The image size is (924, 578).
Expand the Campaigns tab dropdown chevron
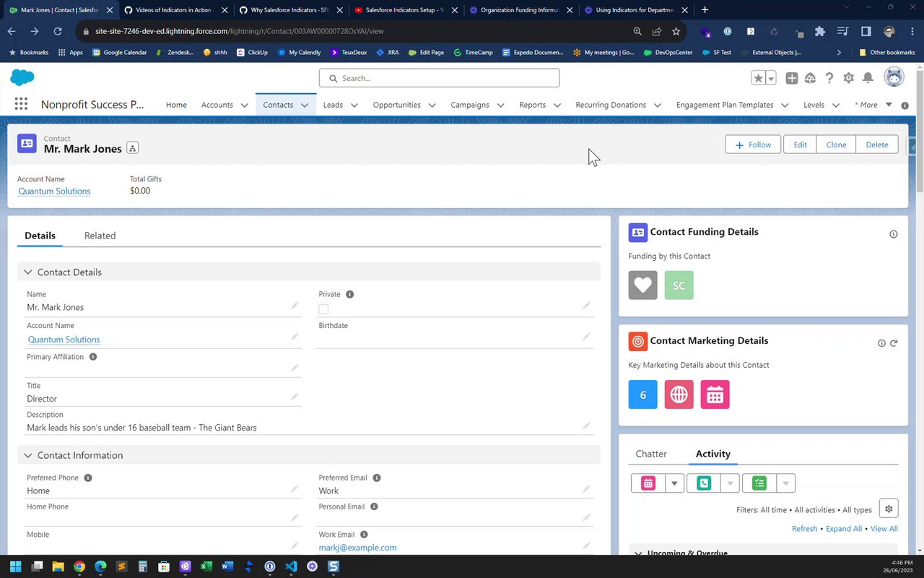coord(500,105)
